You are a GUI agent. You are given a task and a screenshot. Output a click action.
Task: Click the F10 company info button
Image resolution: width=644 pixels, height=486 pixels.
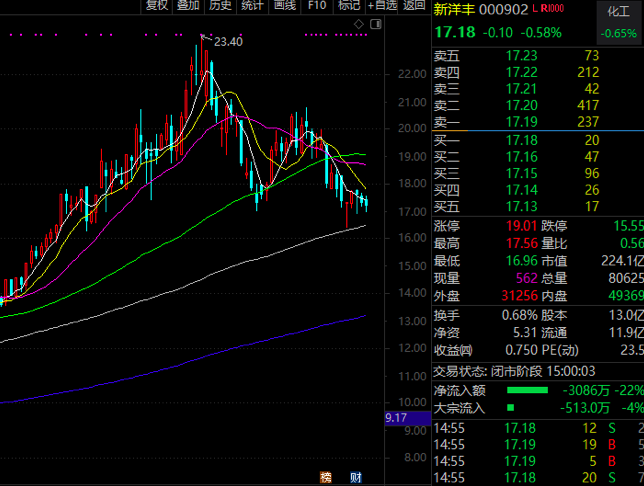(x=317, y=6)
